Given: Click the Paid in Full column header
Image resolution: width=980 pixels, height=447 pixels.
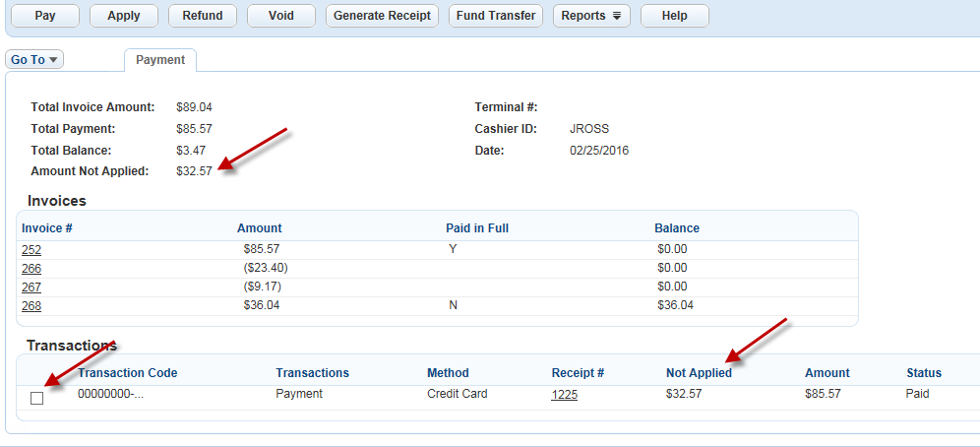Looking at the screenshot, I should tap(477, 228).
